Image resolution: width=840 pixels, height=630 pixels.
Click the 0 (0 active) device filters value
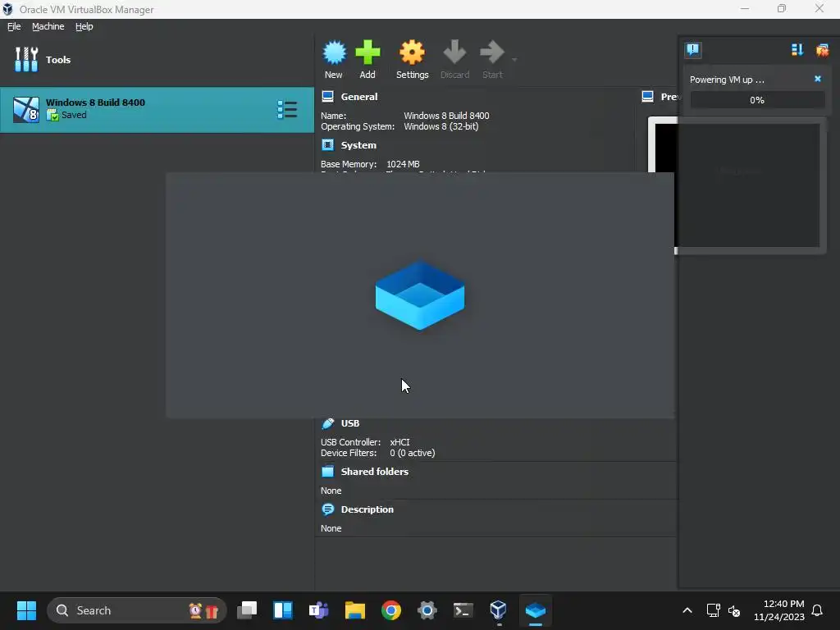pos(413,453)
